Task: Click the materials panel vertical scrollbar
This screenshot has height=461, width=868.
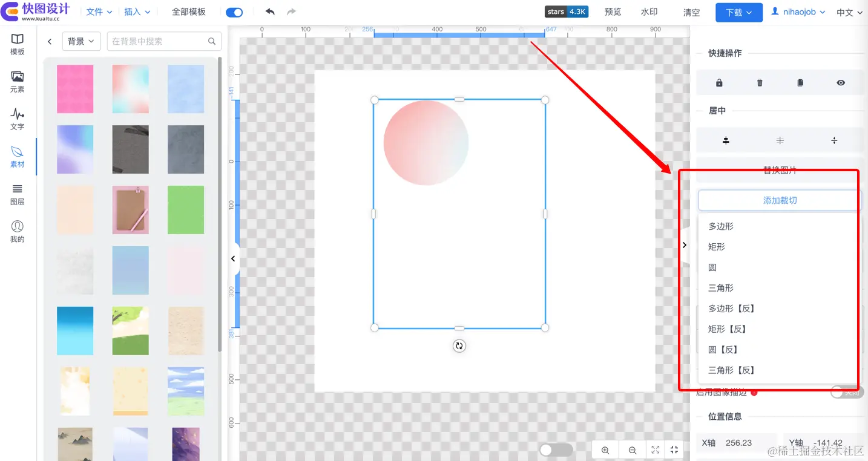Action: tap(219, 206)
